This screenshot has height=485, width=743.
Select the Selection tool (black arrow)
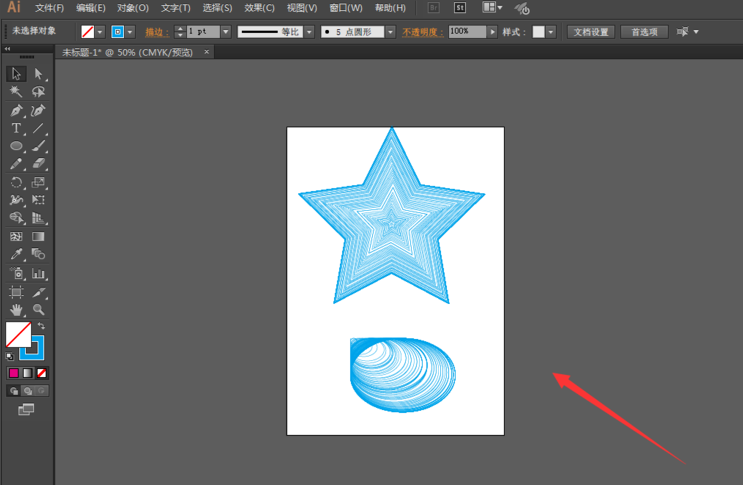click(17, 74)
